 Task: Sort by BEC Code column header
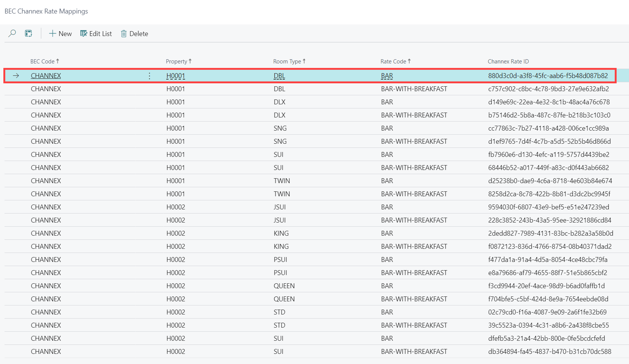tap(42, 62)
